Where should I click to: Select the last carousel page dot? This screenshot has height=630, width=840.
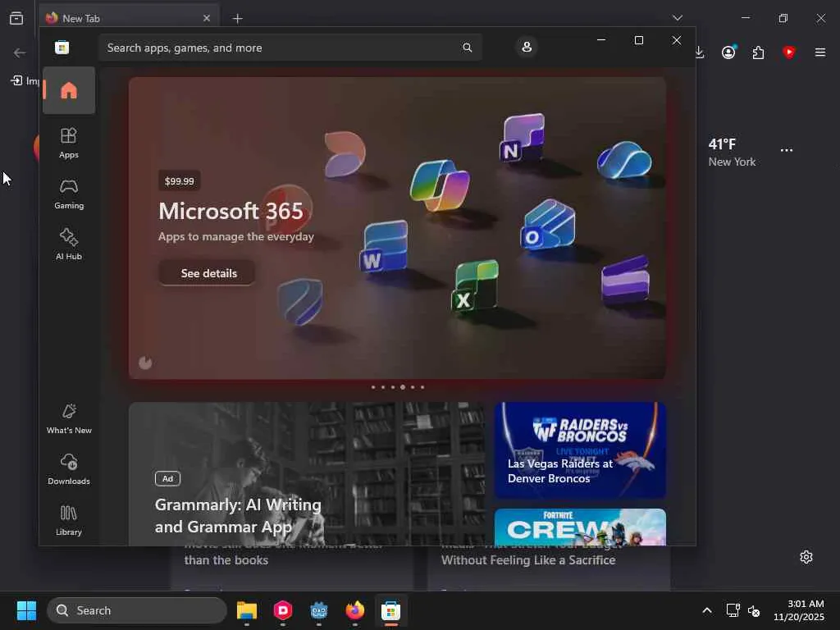tap(422, 387)
